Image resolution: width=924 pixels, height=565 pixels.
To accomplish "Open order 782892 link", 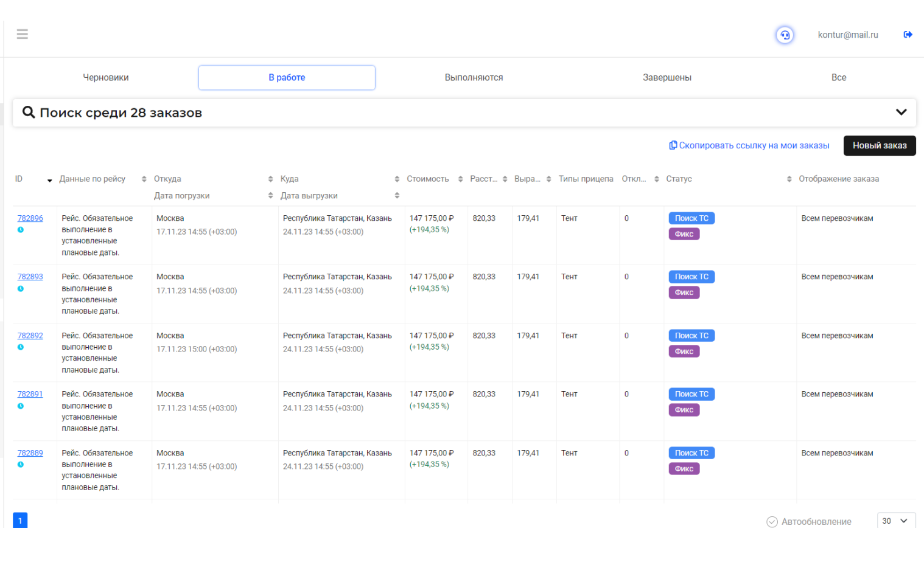I will [x=30, y=336].
